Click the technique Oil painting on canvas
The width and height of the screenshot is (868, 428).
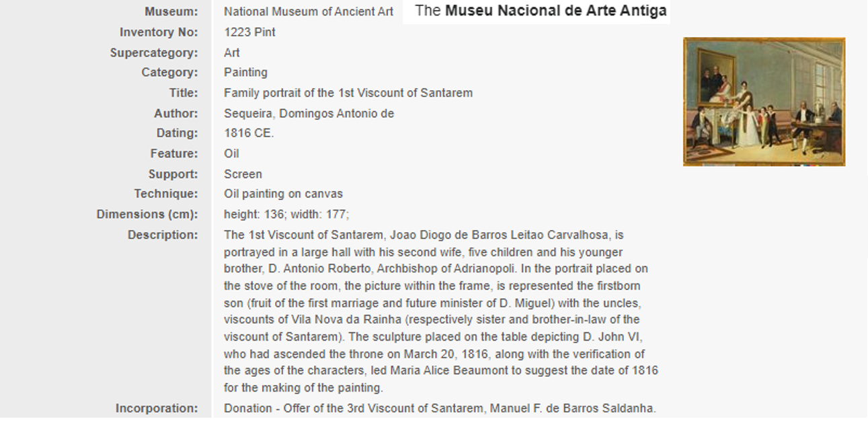[283, 194]
